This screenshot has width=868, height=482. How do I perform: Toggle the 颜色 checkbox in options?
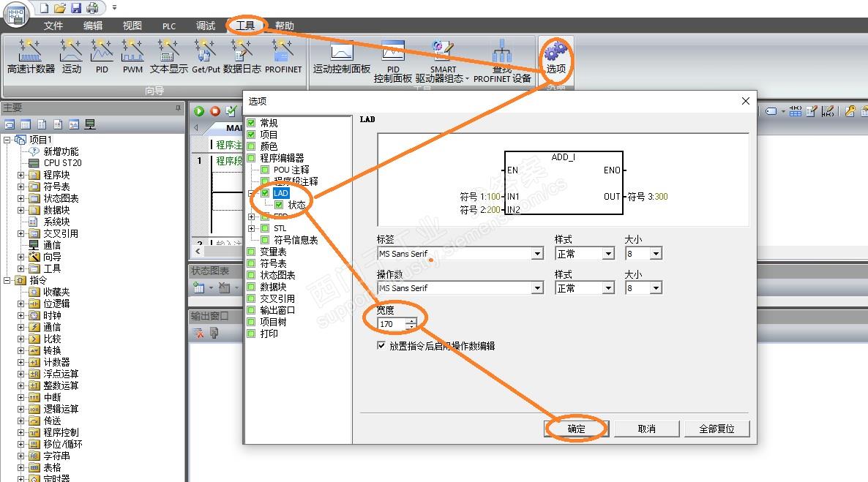point(251,146)
